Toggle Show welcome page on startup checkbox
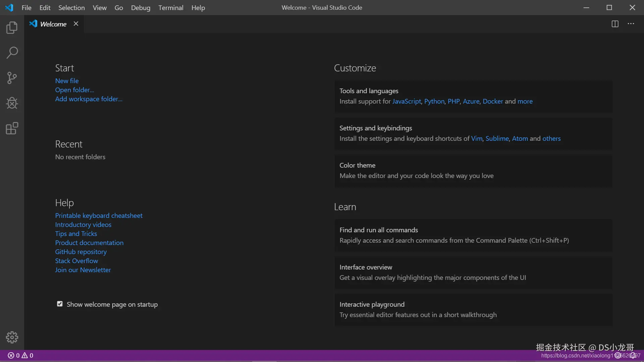The image size is (644, 362). tap(60, 304)
